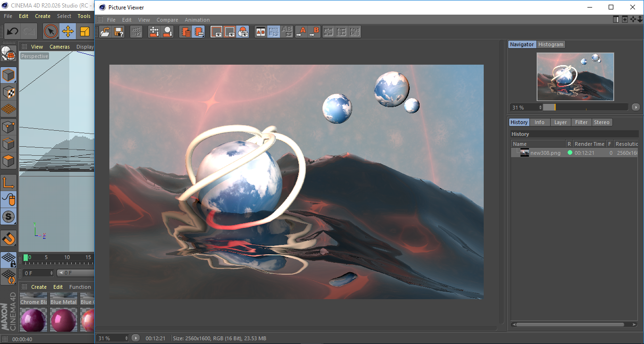The image size is (644, 344).
Task: Click the Navigator preview thumbnail
Action: point(575,76)
